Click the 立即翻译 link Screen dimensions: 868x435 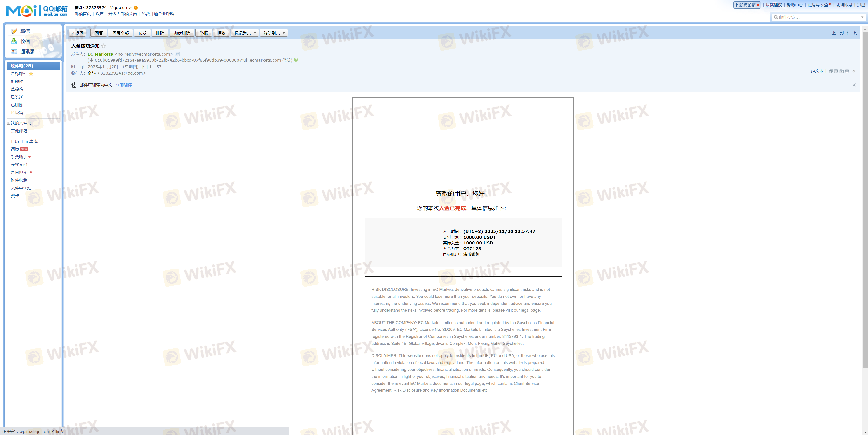[x=124, y=85]
